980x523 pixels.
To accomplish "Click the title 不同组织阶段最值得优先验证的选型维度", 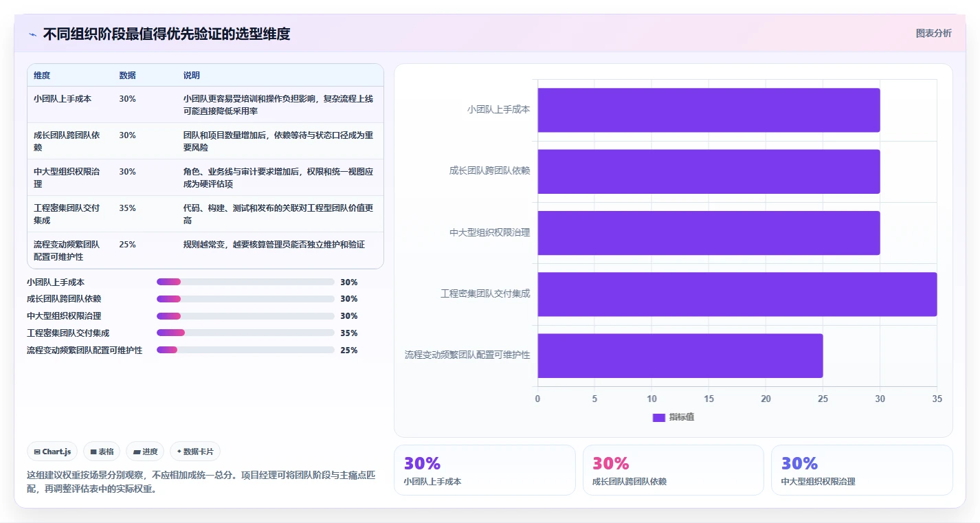I will (x=166, y=34).
